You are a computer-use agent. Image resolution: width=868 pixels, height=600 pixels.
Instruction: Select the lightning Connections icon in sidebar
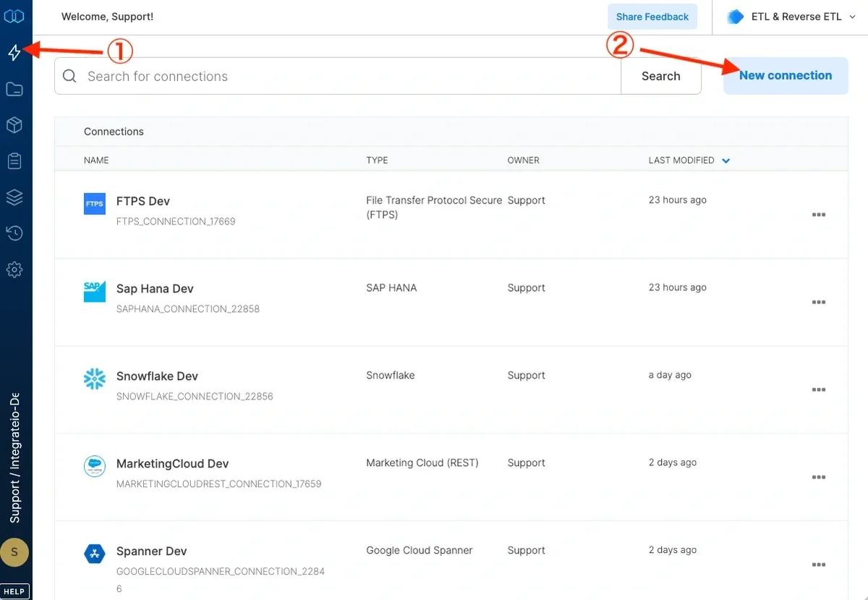pos(15,51)
